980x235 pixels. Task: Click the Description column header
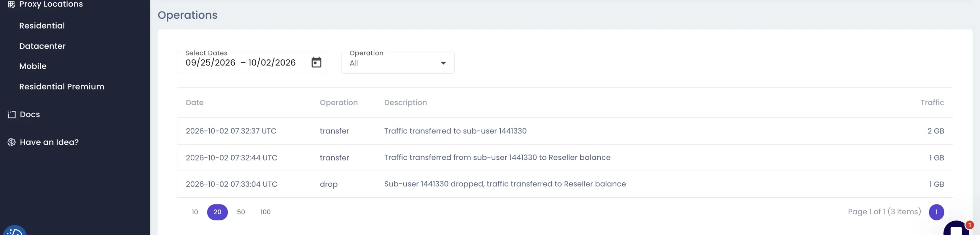tap(405, 102)
